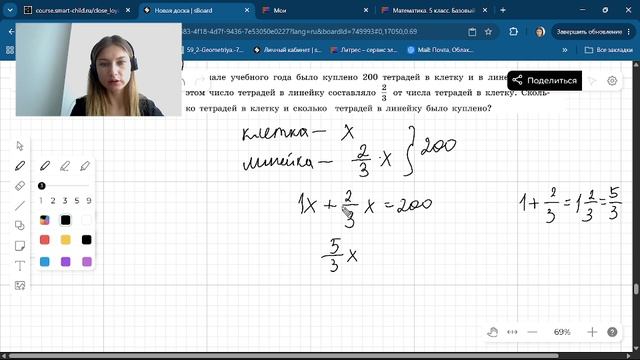Viewport: 640px width, 360px height.
Task: Choose the regular pen style
Action: [x=45, y=166]
